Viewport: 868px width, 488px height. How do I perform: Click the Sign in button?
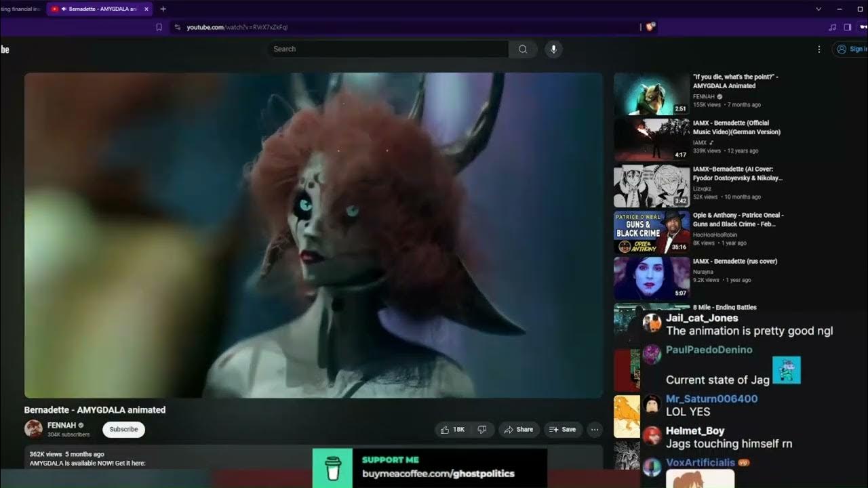[851, 49]
